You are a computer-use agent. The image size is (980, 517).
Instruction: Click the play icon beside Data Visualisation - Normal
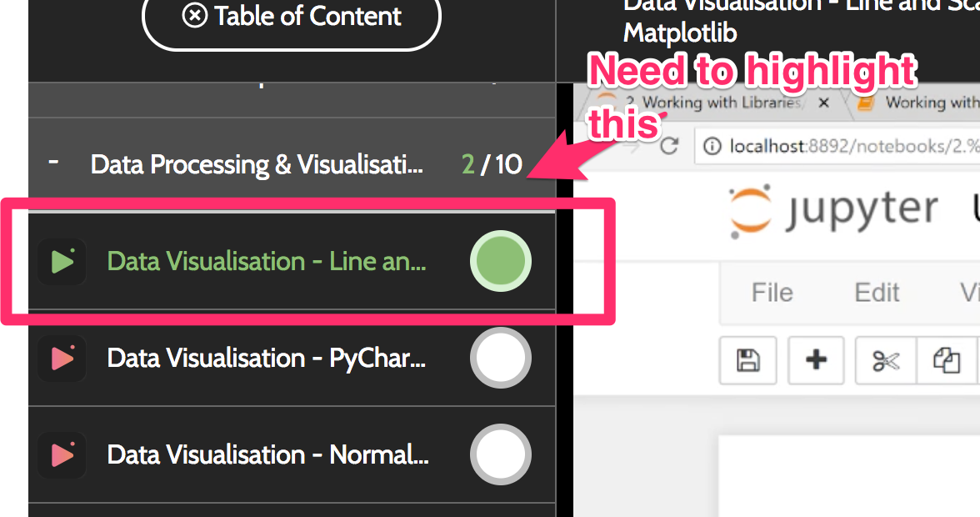coord(62,454)
